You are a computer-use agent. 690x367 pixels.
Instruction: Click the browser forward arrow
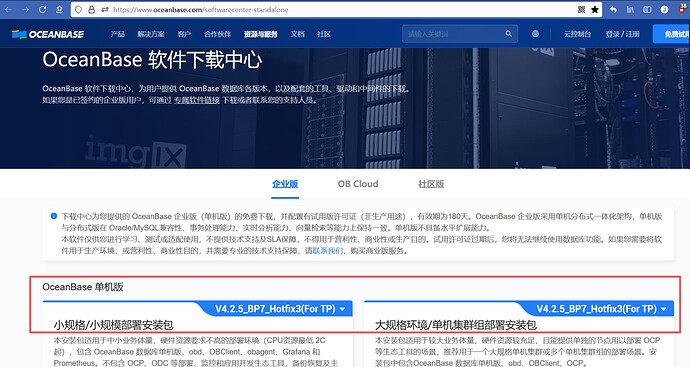coord(26,9)
